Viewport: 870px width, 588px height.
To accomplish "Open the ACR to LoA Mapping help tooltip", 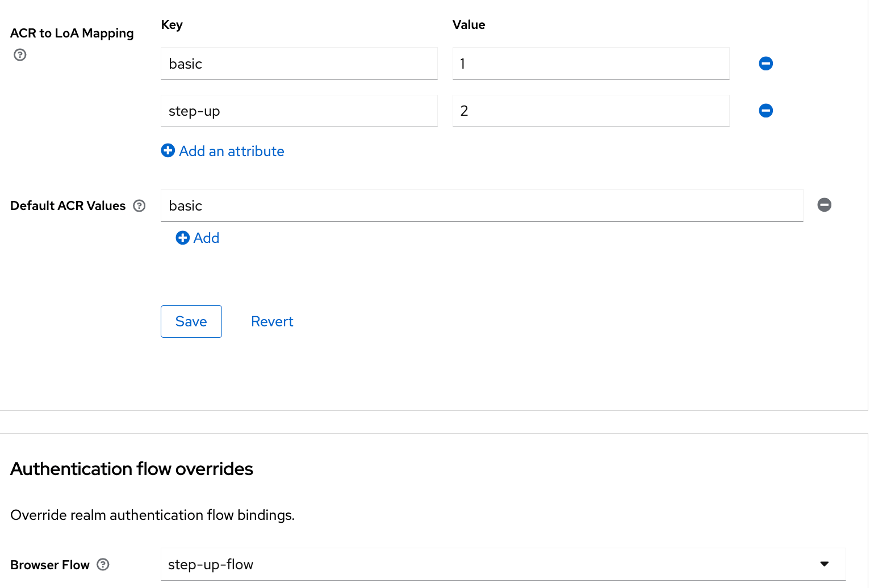I will 20,54.
